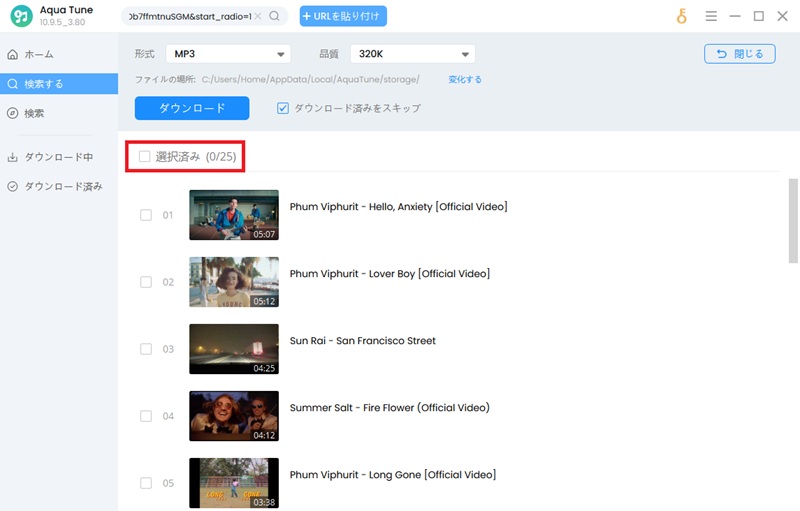Open ダウンロード済み in sidebar

(59, 187)
